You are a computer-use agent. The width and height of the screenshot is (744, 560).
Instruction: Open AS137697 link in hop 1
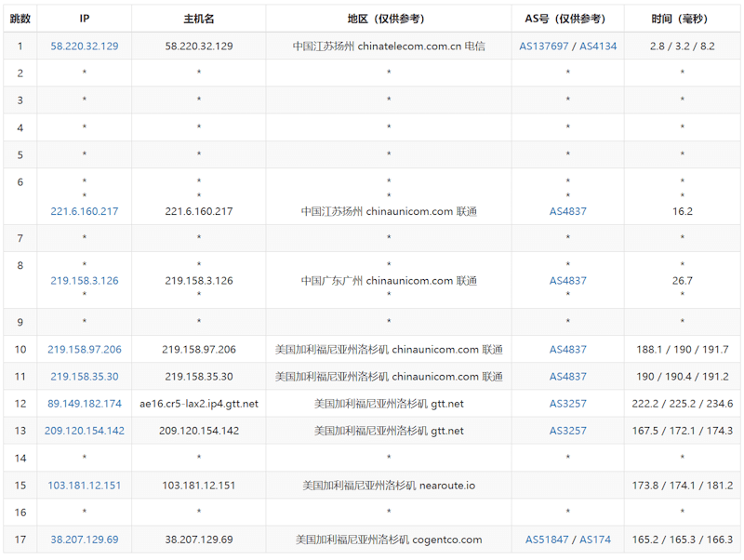544,46
